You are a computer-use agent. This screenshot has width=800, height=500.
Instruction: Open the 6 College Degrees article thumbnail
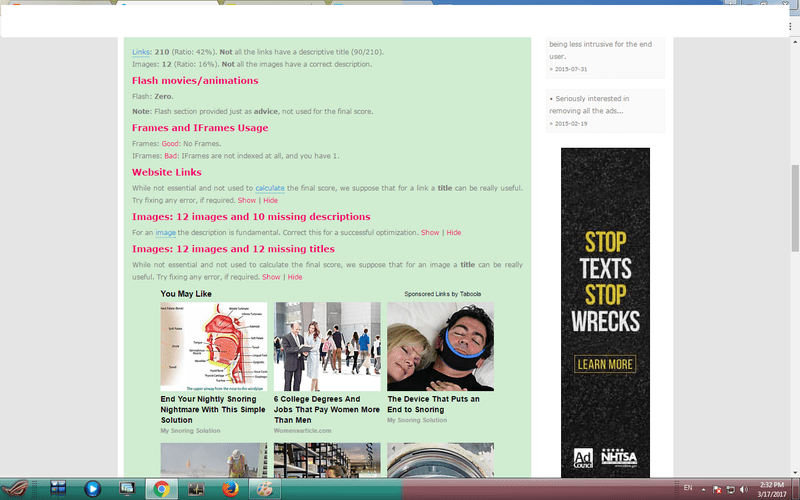coord(327,346)
